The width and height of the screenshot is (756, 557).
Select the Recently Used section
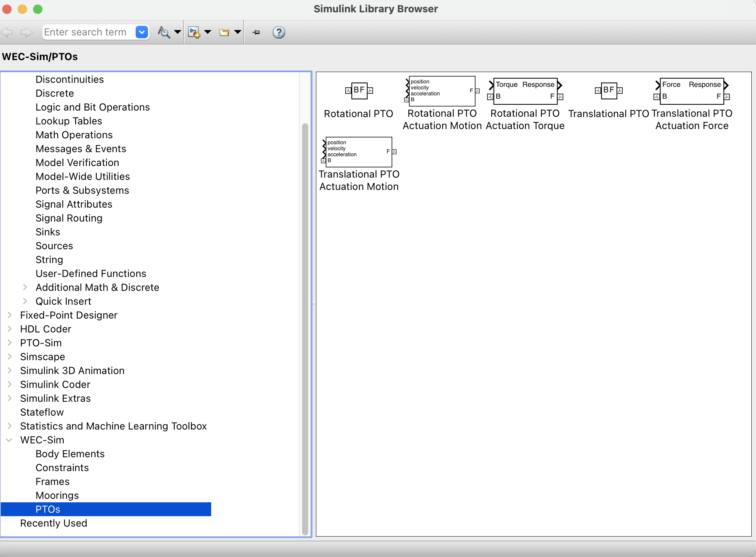[54, 523]
